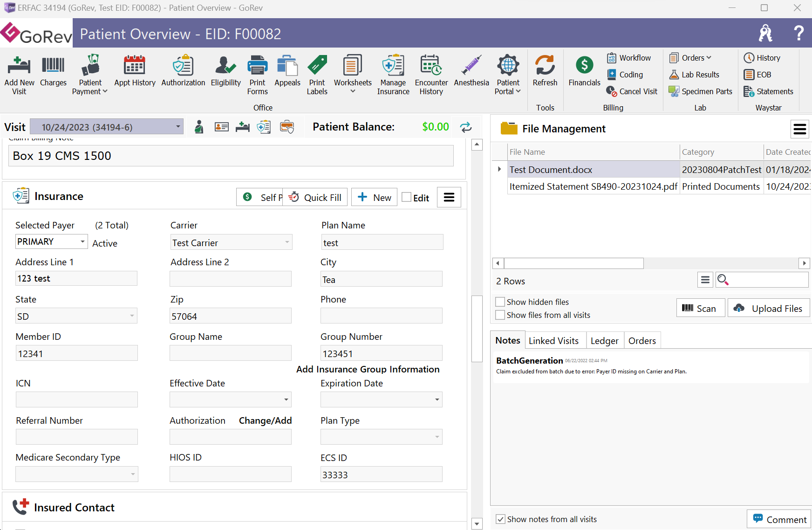The height and width of the screenshot is (530, 812).
Task: Click Cancel Visit
Action: [632, 91]
